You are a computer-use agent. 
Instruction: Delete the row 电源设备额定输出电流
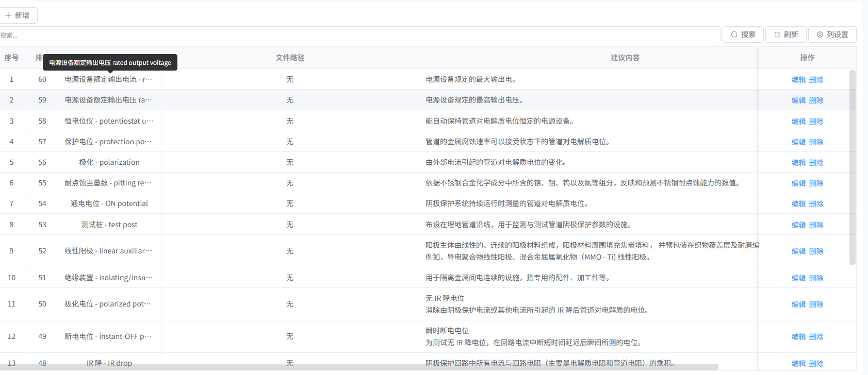coord(816,80)
